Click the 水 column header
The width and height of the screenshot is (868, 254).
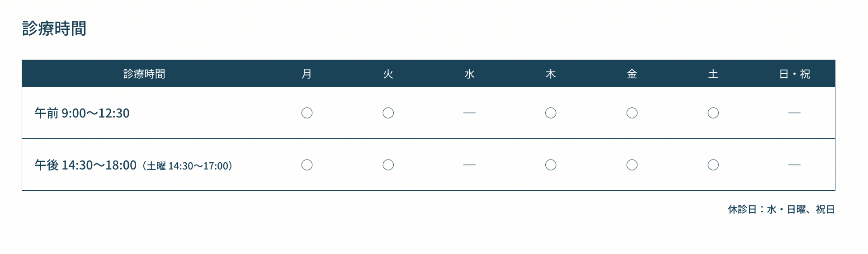click(x=469, y=74)
